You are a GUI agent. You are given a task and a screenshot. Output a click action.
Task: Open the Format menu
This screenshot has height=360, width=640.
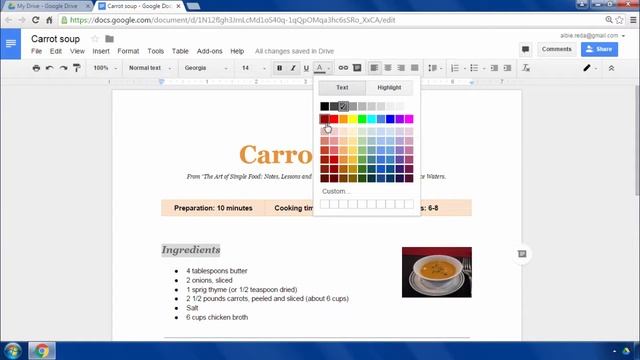coord(128,51)
